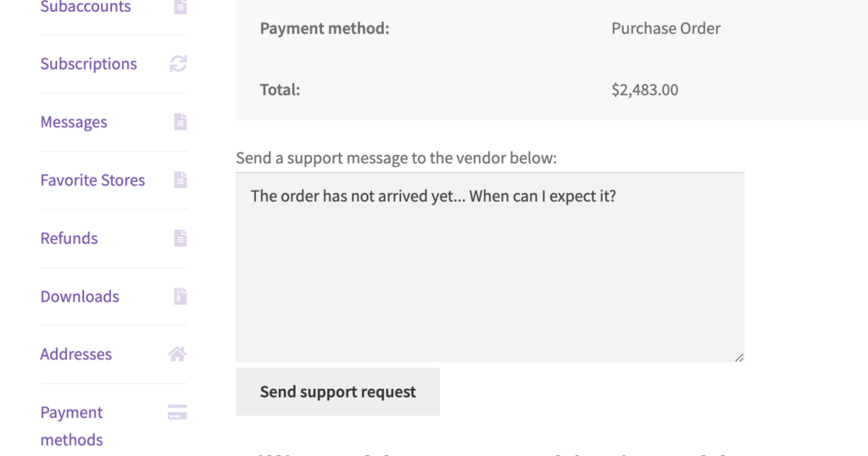Open the Addresses page
This screenshot has width=868, height=456.
75,354
